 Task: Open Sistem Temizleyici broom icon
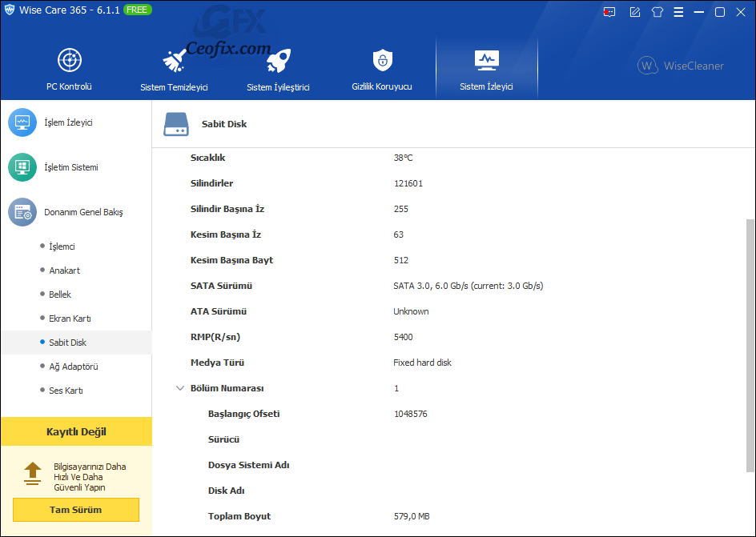[x=174, y=60]
